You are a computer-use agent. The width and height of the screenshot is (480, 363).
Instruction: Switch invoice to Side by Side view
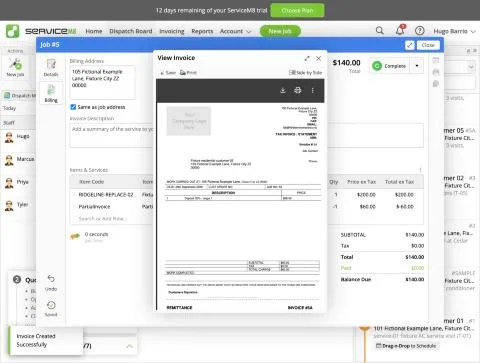pos(305,72)
